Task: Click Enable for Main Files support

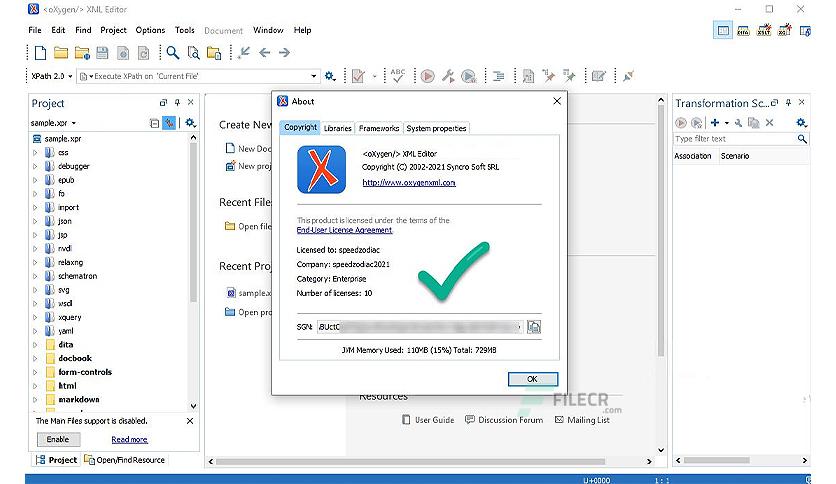Action: (x=58, y=439)
